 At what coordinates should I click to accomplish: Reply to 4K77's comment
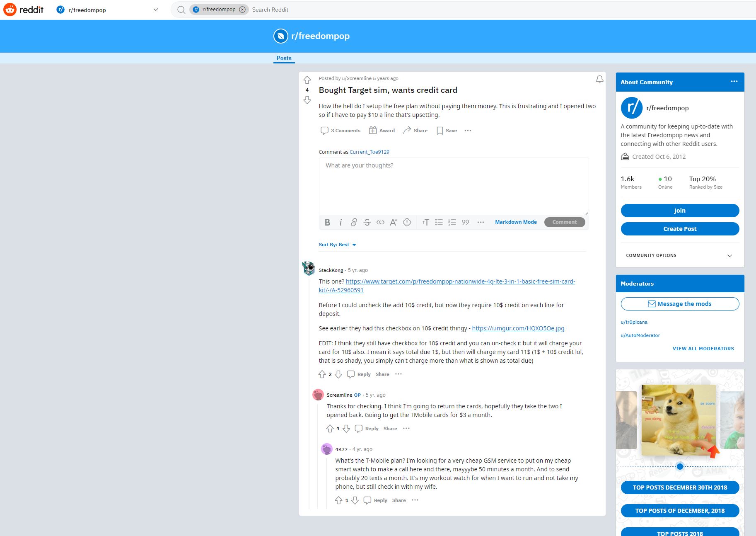point(375,500)
